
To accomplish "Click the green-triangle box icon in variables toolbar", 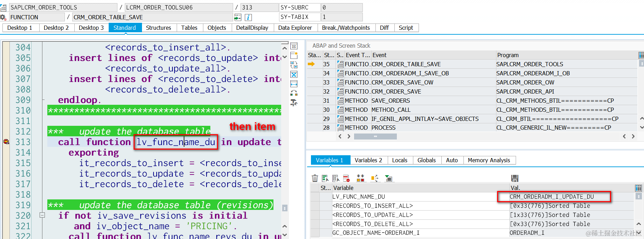I will point(388,178).
